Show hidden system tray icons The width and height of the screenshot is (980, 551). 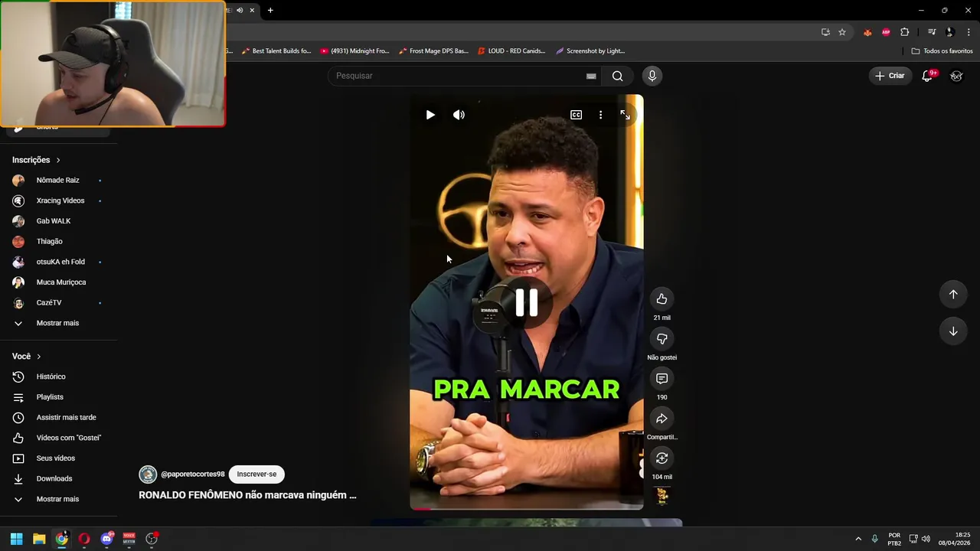857,539
